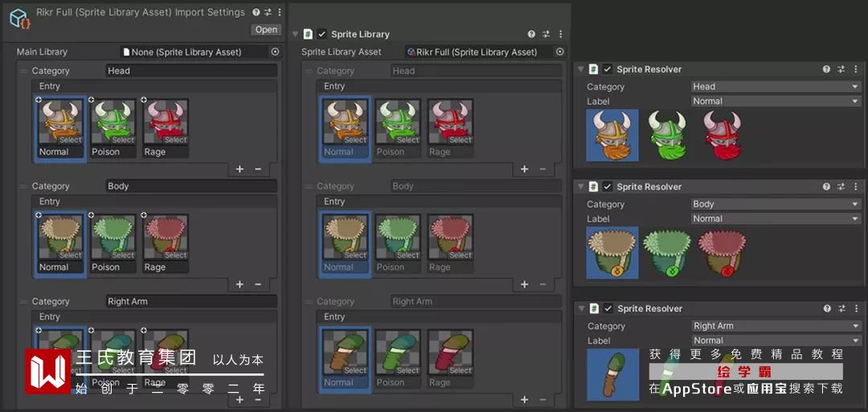Grab the Body category reorder handle in Import Settings
The width and height of the screenshot is (868, 412).
pos(24,186)
